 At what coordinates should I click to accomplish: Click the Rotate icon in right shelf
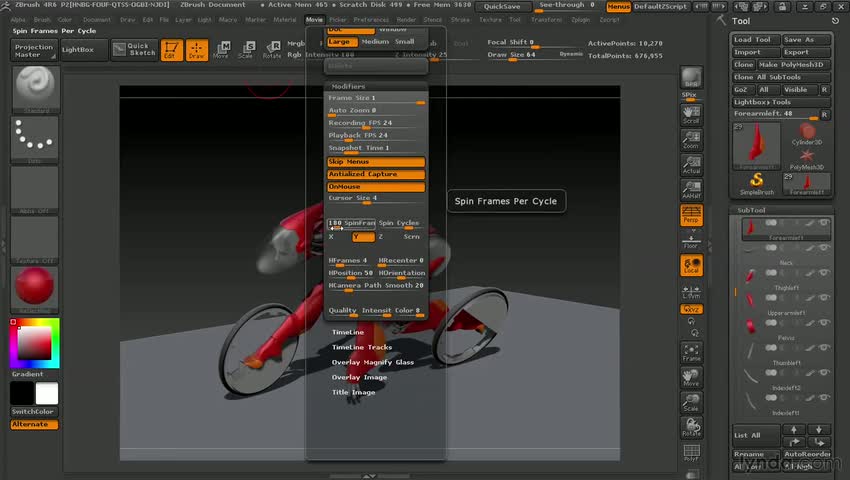pyautogui.click(x=691, y=427)
